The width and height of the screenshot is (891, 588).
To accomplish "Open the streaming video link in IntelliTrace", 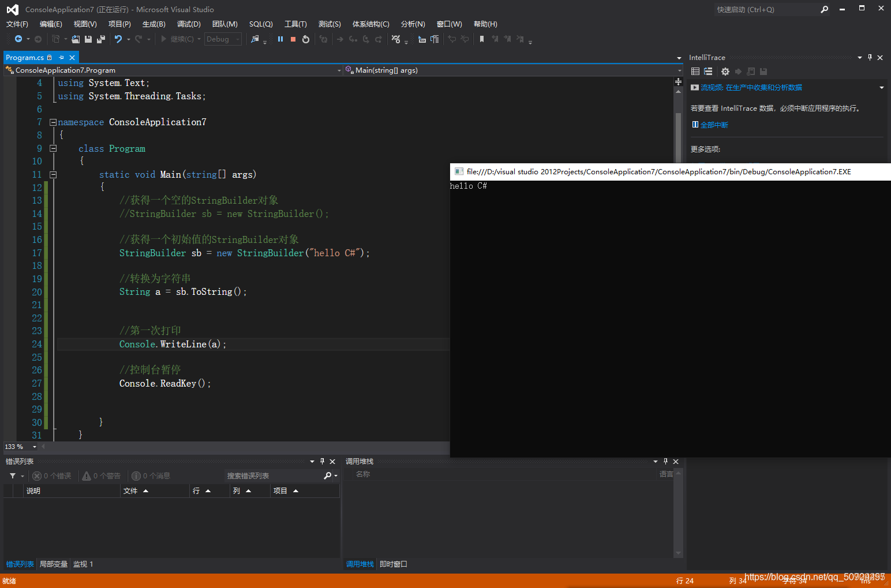I will pyautogui.click(x=751, y=88).
